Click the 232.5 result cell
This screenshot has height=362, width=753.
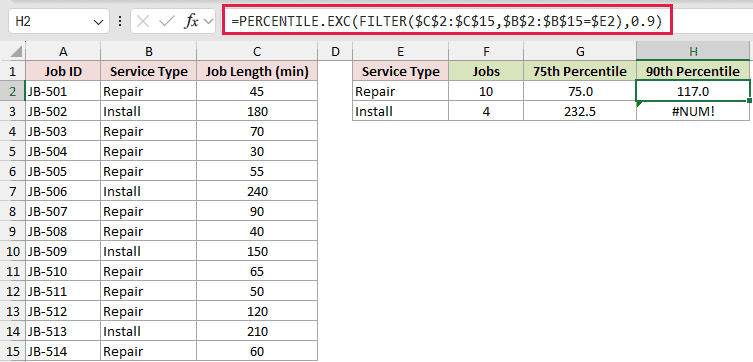[x=580, y=111]
